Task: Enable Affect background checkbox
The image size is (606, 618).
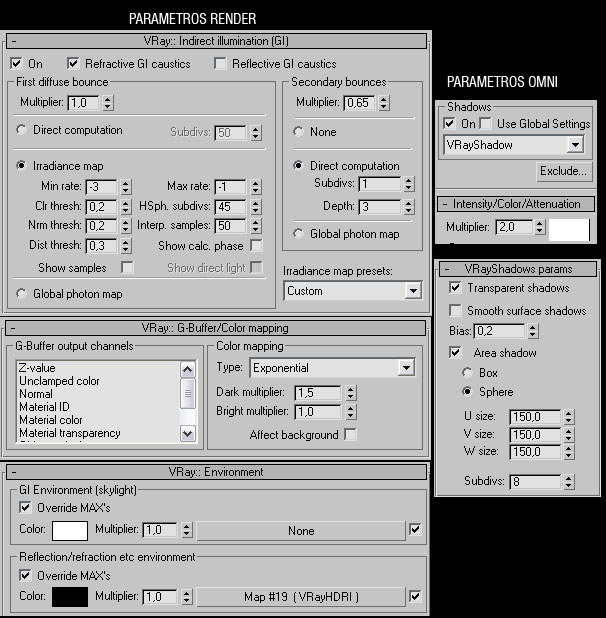Action: [350, 434]
